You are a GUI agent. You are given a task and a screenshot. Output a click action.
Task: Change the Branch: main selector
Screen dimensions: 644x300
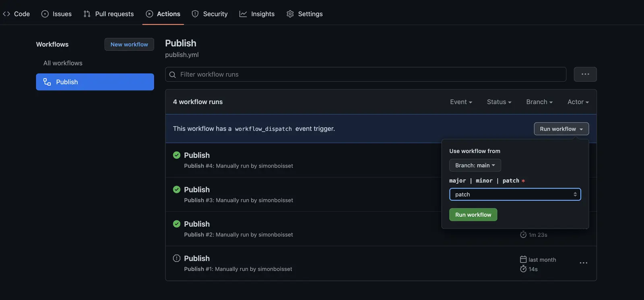tap(475, 166)
